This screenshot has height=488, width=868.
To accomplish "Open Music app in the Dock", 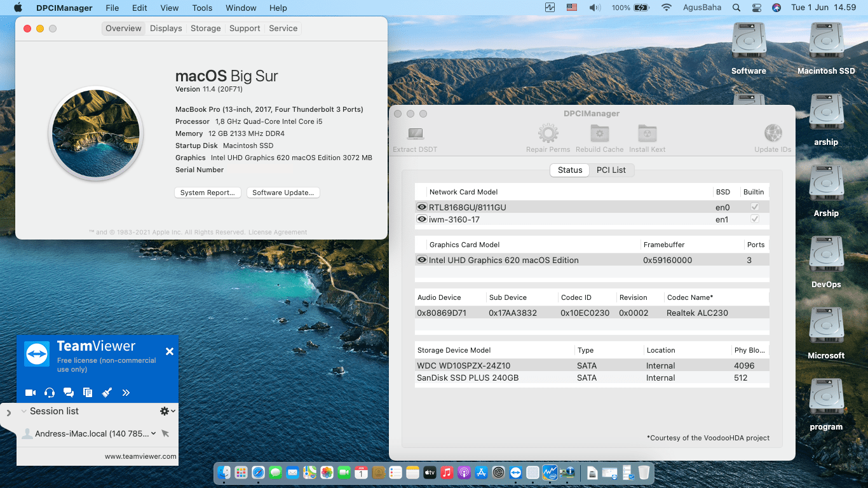I will point(447,472).
